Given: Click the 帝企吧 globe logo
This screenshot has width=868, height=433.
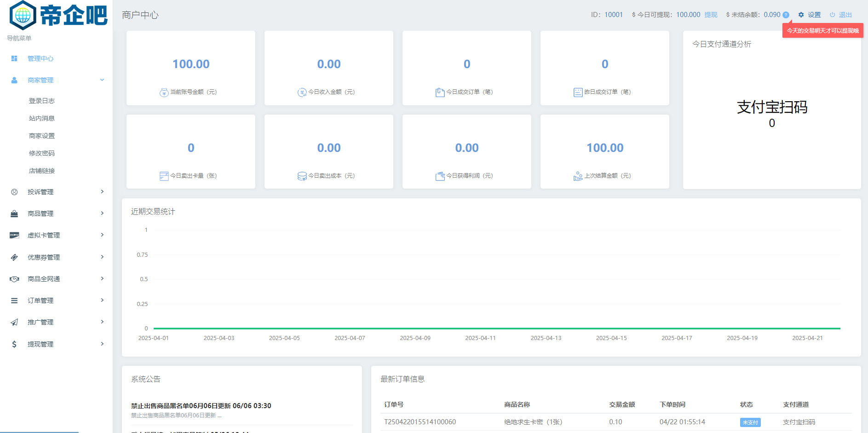Looking at the screenshot, I should point(23,15).
